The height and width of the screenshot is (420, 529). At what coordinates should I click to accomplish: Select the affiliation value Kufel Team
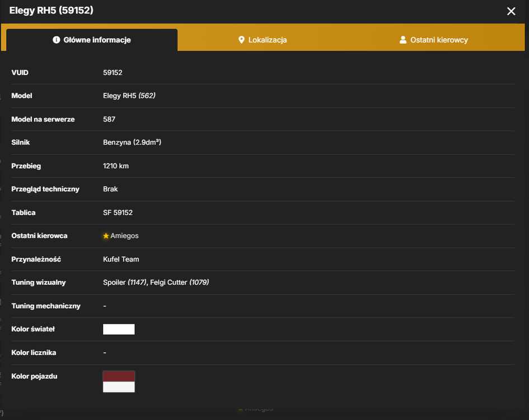[121, 259]
